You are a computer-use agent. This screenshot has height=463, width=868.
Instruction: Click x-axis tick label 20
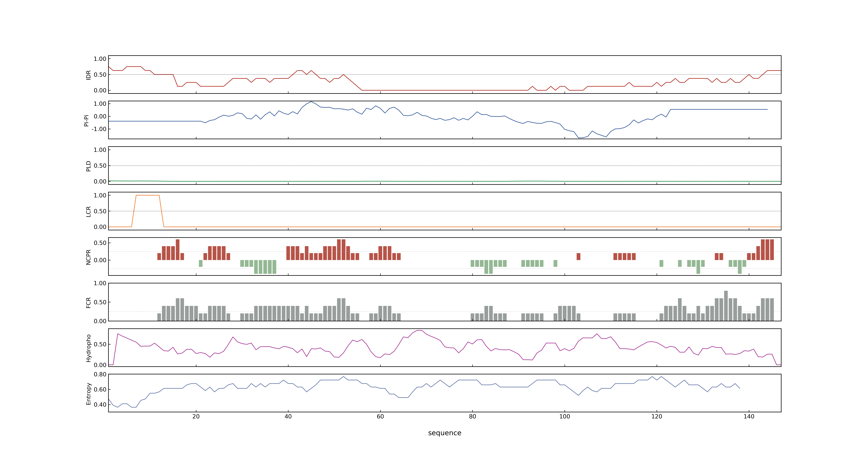[x=196, y=416]
